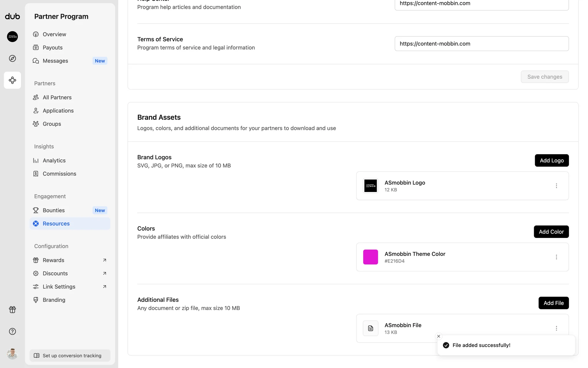Open the Bounties section
The image size is (588, 368).
tap(54, 210)
